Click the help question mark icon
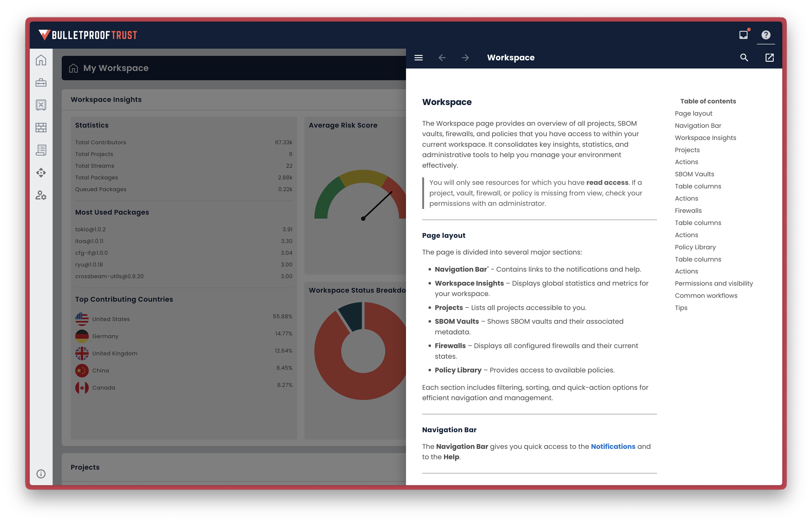 pyautogui.click(x=766, y=35)
